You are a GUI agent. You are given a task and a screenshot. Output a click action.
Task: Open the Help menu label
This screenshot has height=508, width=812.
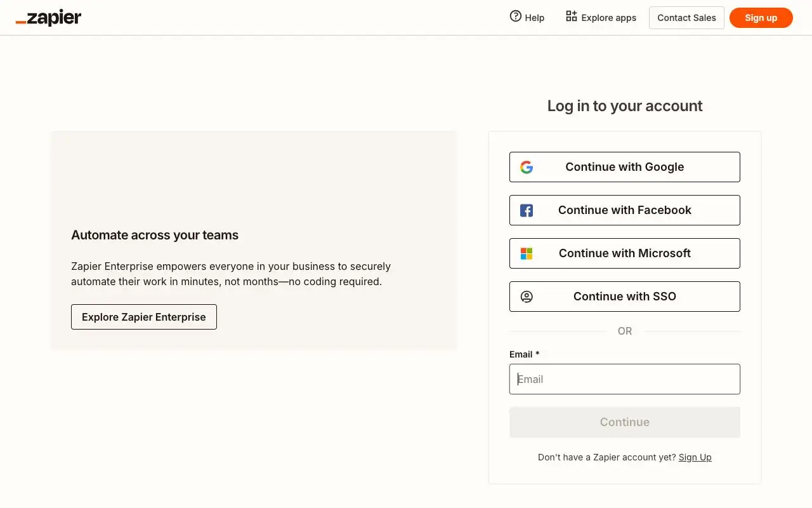point(535,18)
